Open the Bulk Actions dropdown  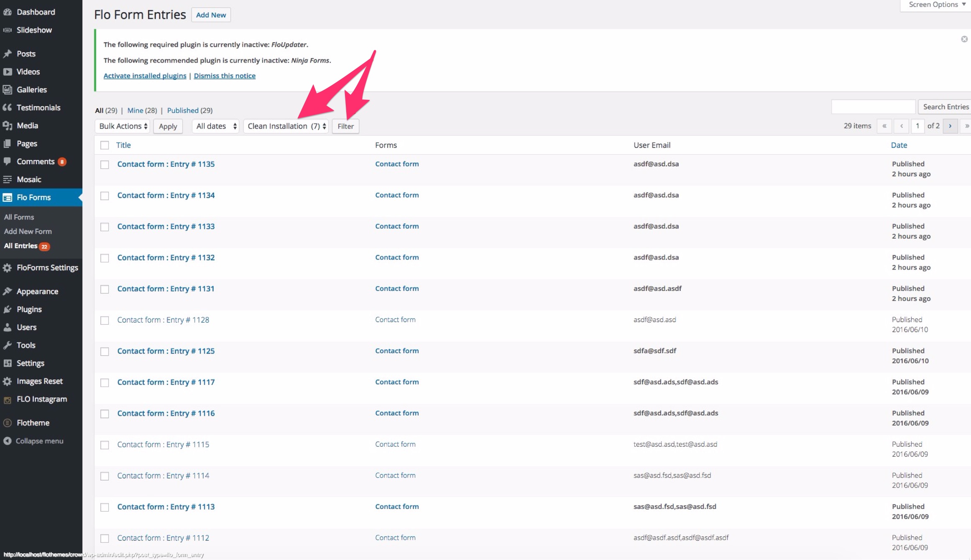click(x=123, y=126)
